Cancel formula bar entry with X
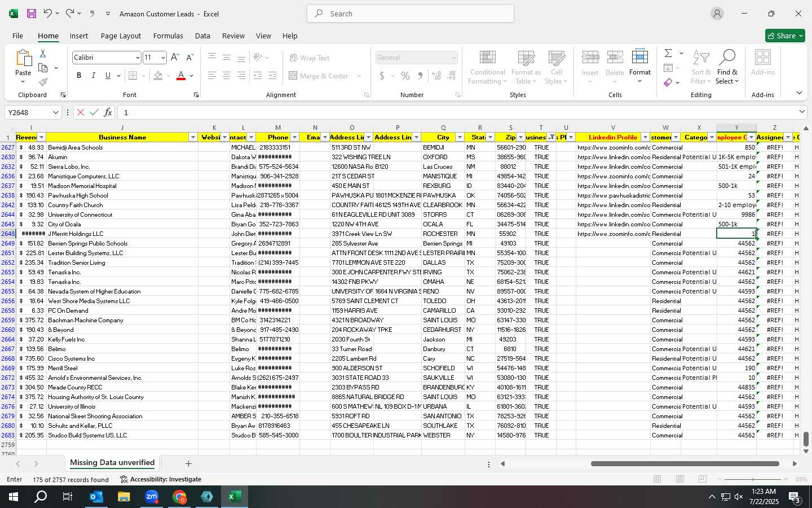Viewport: 812px width, 508px height. click(81, 112)
